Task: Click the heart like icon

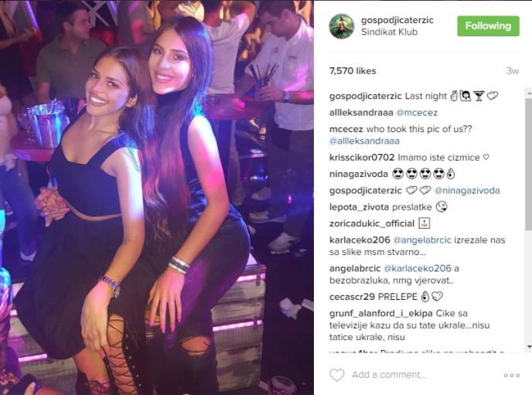Action: click(x=336, y=375)
